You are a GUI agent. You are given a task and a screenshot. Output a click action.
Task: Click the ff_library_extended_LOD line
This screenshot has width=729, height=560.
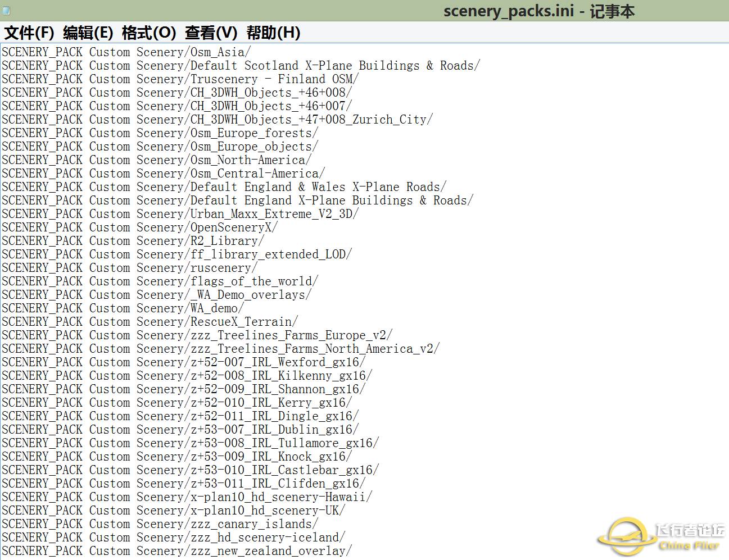[176, 254]
